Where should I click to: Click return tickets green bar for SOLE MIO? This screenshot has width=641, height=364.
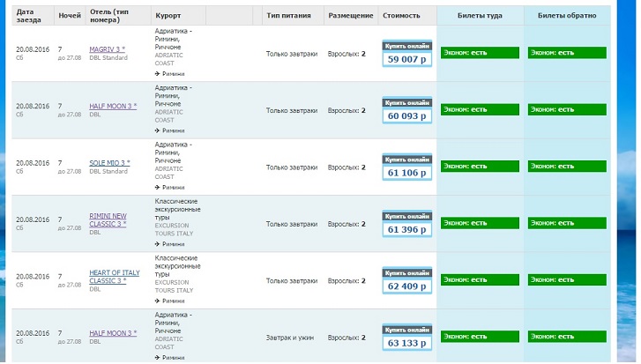coord(567,167)
